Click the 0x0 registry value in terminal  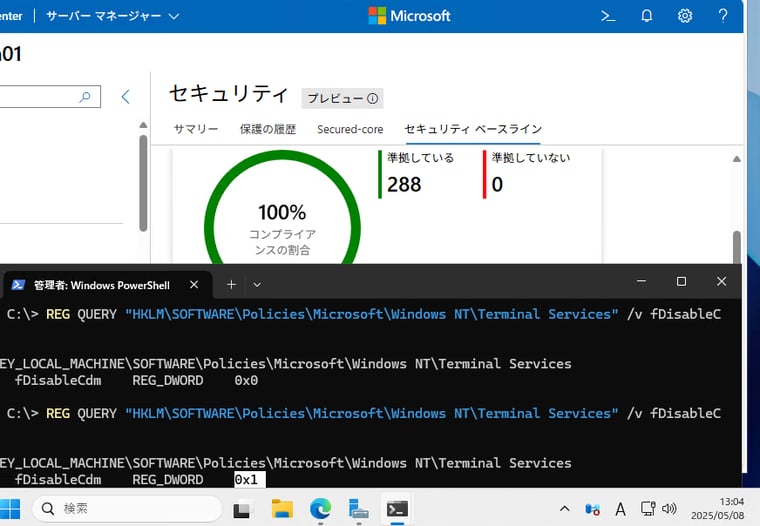[246, 381]
